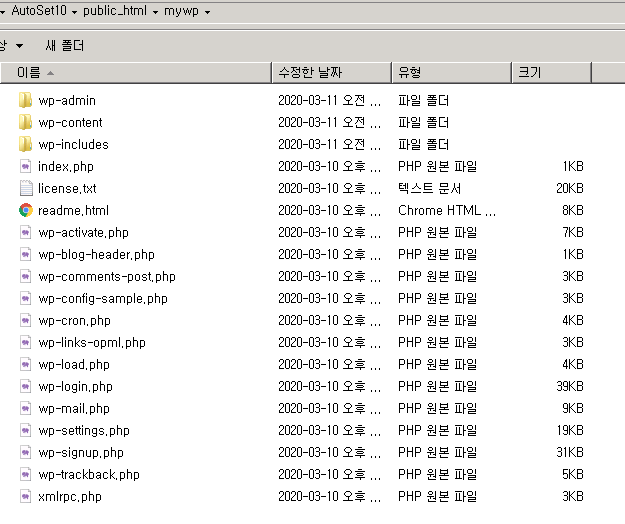Select the wp-signup.php file name
Viewport: 625px width, 524px height.
(x=81, y=453)
